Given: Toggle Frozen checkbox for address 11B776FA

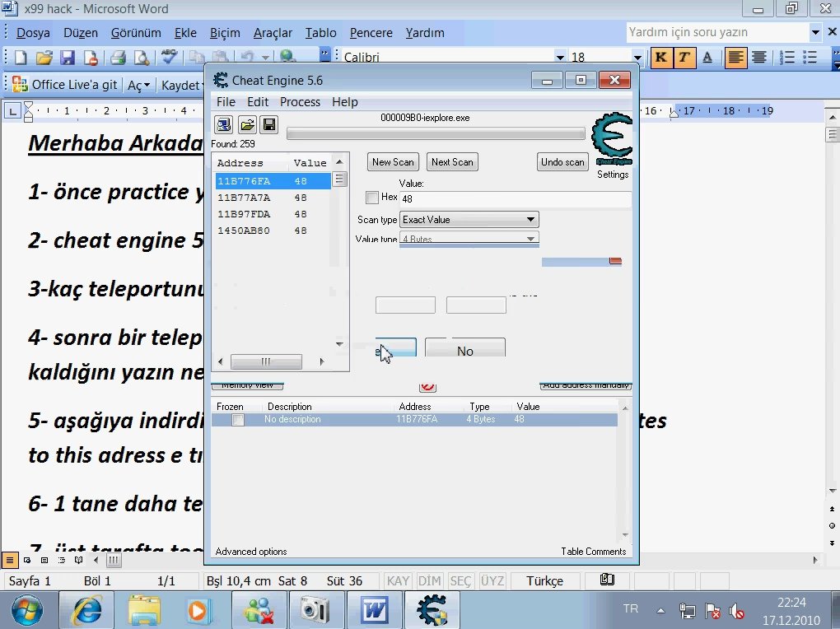Looking at the screenshot, I should 238,420.
